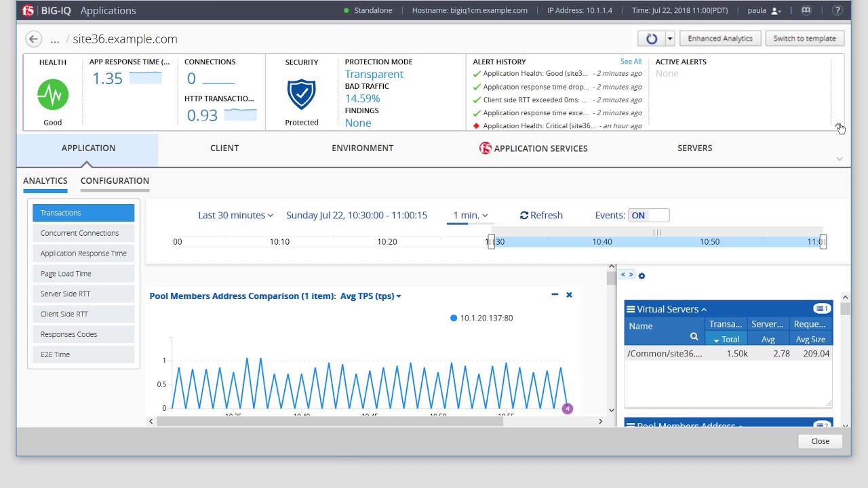Switch to the CLIENT tab
The width and height of the screenshot is (868, 488).
[224, 148]
